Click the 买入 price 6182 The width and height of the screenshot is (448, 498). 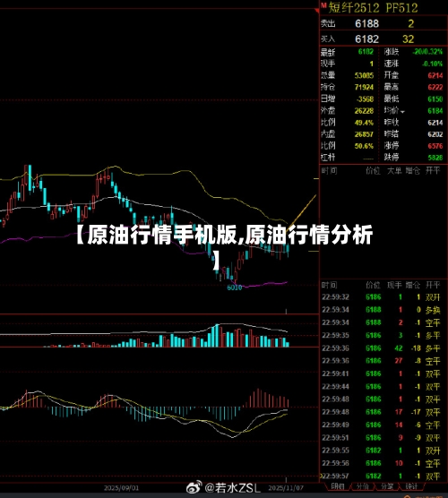click(x=366, y=39)
